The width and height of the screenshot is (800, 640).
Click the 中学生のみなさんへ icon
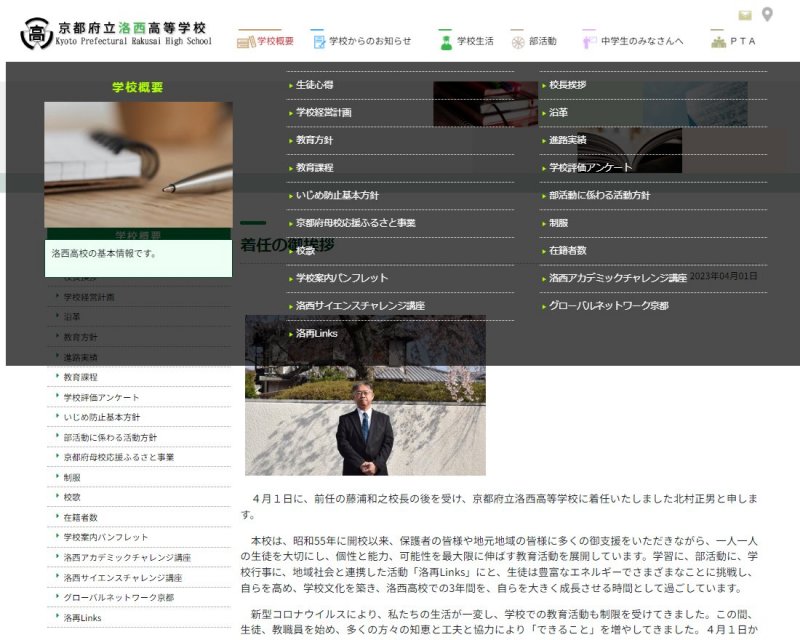pos(588,41)
